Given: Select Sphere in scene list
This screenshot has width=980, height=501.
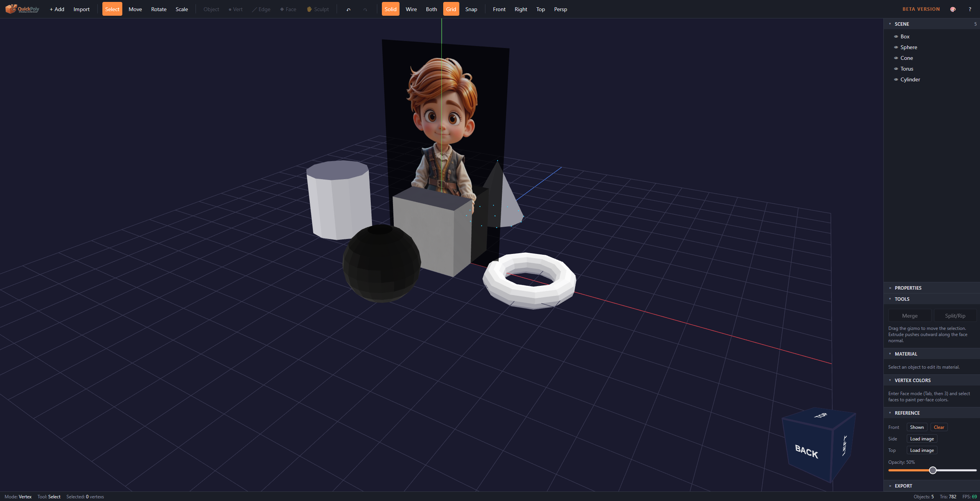Looking at the screenshot, I should pos(932,47).
